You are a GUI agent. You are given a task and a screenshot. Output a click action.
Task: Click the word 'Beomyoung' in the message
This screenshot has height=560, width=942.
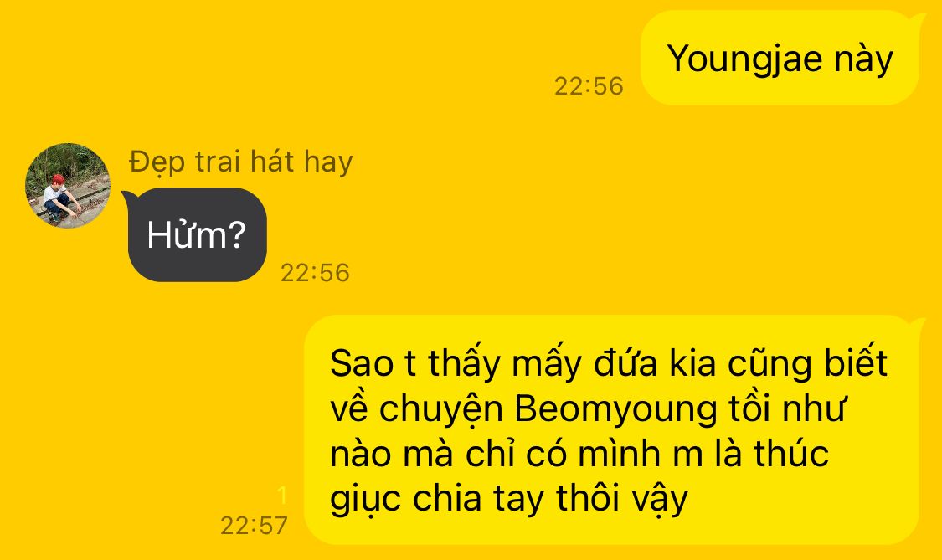(615, 409)
